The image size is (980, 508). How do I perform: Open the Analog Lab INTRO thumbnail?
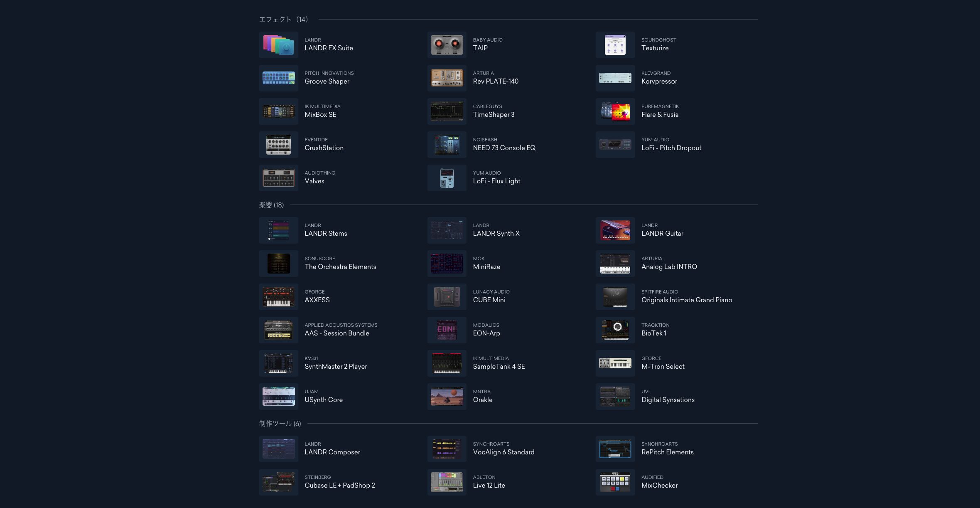(615, 264)
